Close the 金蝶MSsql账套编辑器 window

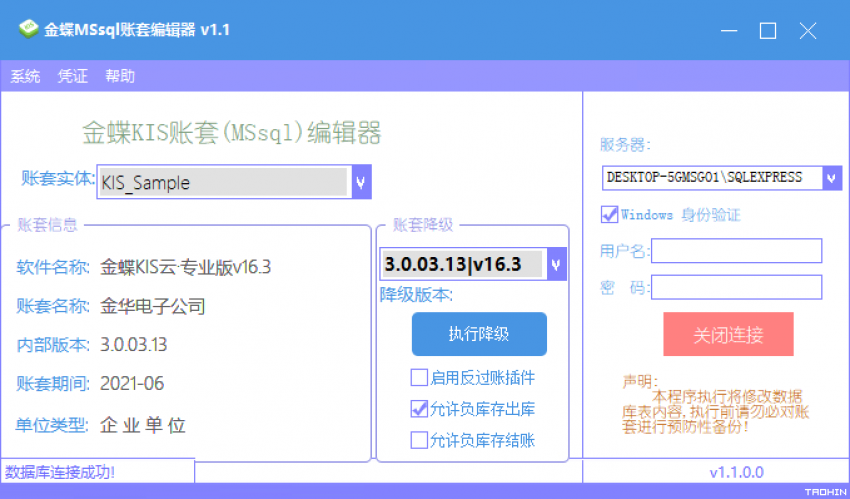(808, 31)
